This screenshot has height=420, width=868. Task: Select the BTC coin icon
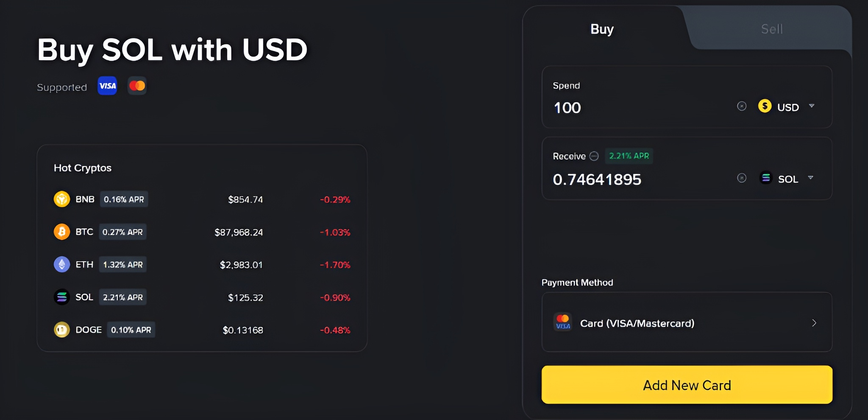(62, 232)
